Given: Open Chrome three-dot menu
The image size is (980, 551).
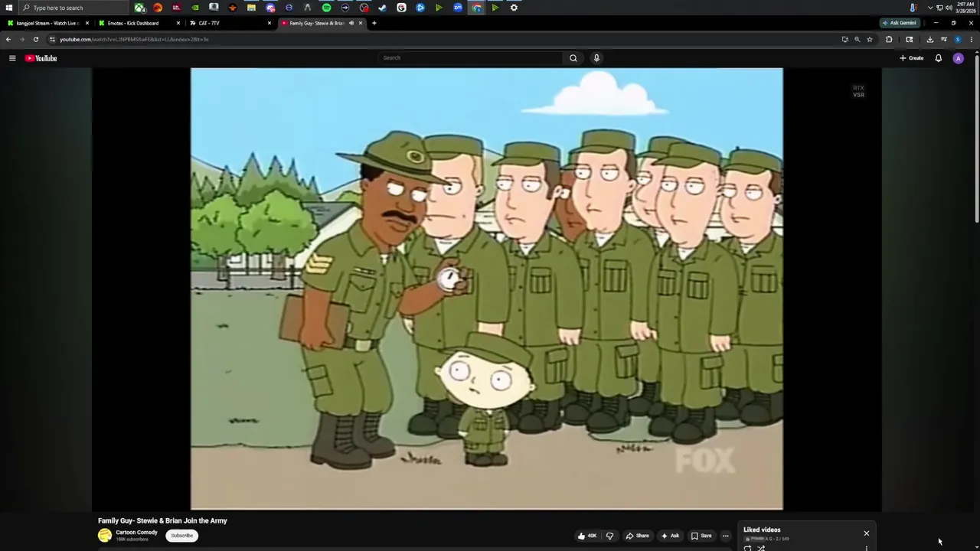Looking at the screenshot, I should (x=972, y=39).
